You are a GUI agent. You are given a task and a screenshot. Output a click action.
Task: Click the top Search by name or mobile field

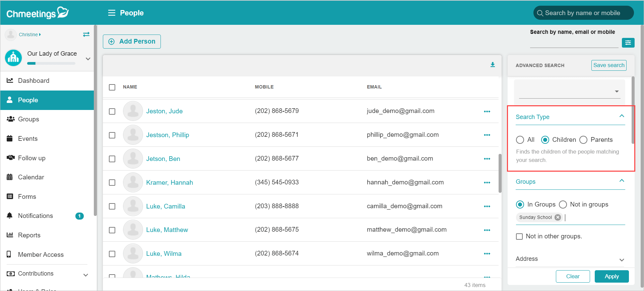[583, 13]
